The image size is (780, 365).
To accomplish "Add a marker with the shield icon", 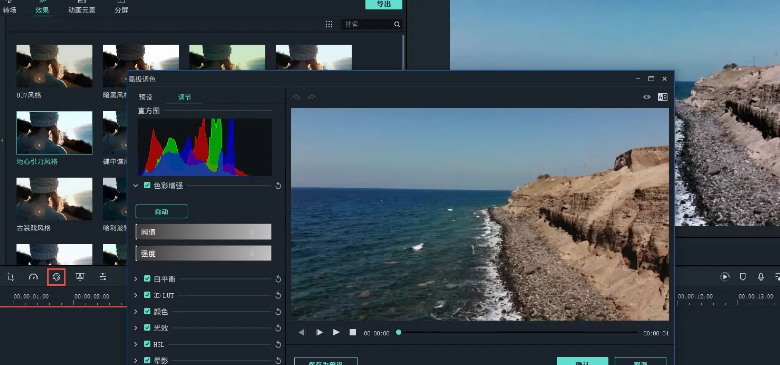I will pyautogui.click(x=743, y=276).
